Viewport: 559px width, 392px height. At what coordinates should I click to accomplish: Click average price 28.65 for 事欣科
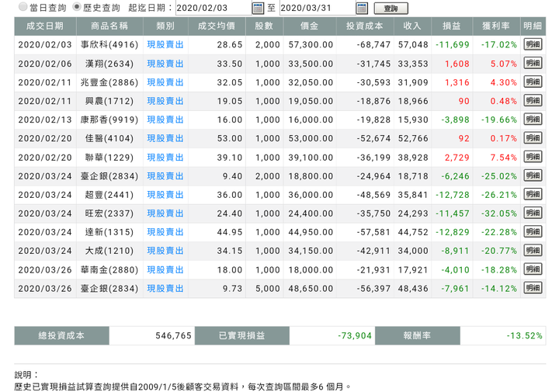[230, 44]
